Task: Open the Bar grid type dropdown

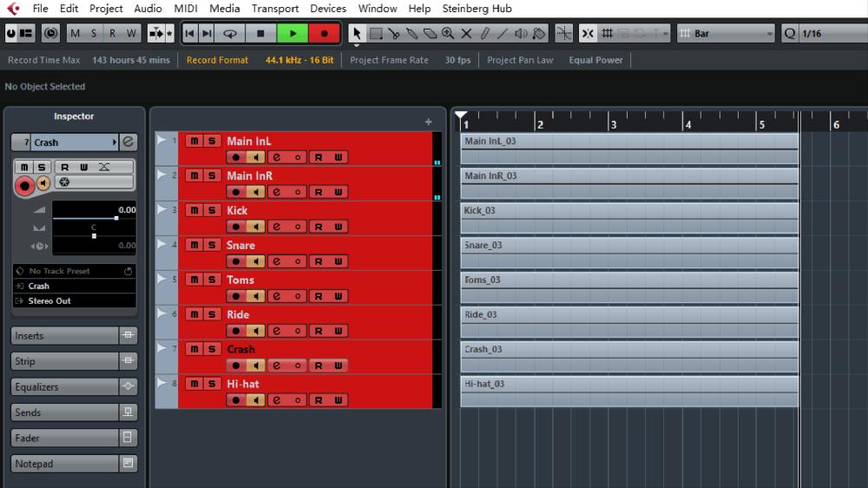Action: (726, 34)
